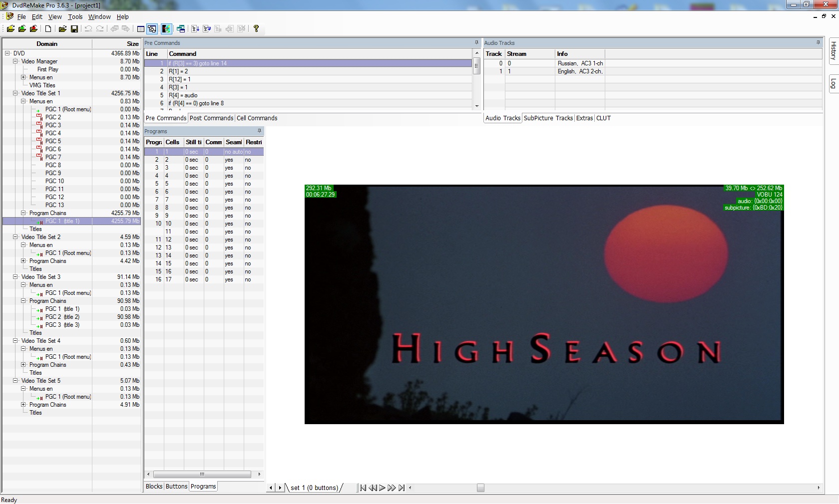Toggle the highlighted multi-window layout icon
The height and width of the screenshot is (504, 839).
[152, 29]
